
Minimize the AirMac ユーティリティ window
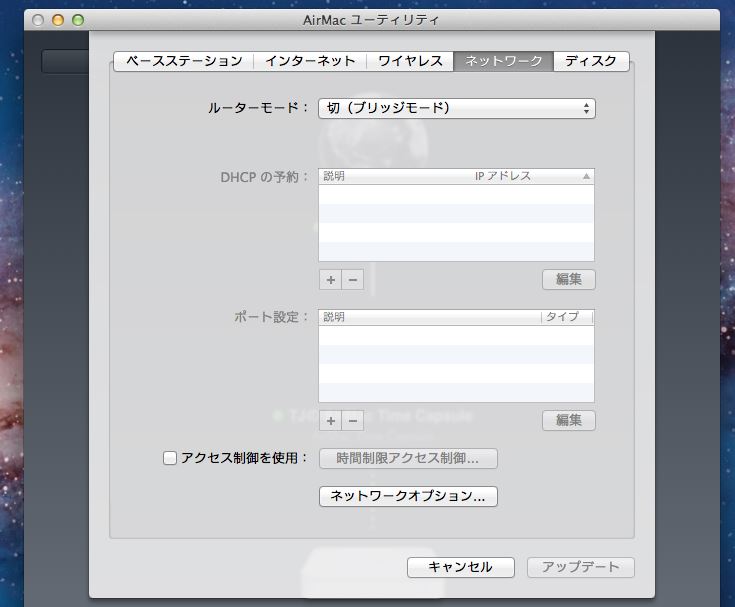click(58, 20)
